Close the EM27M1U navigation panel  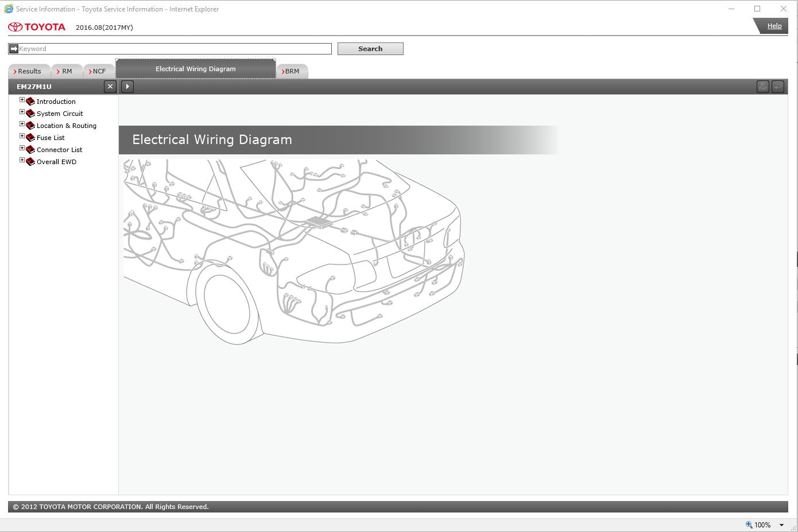[x=110, y=87]
